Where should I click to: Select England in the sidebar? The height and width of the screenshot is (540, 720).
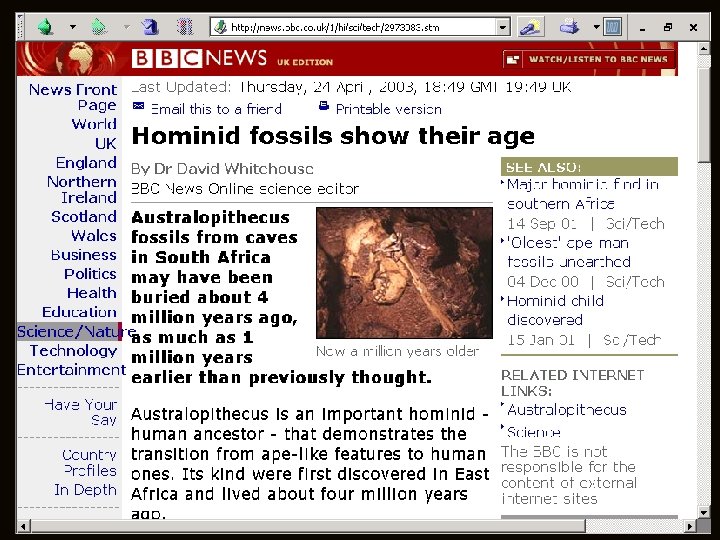point(86,163)
